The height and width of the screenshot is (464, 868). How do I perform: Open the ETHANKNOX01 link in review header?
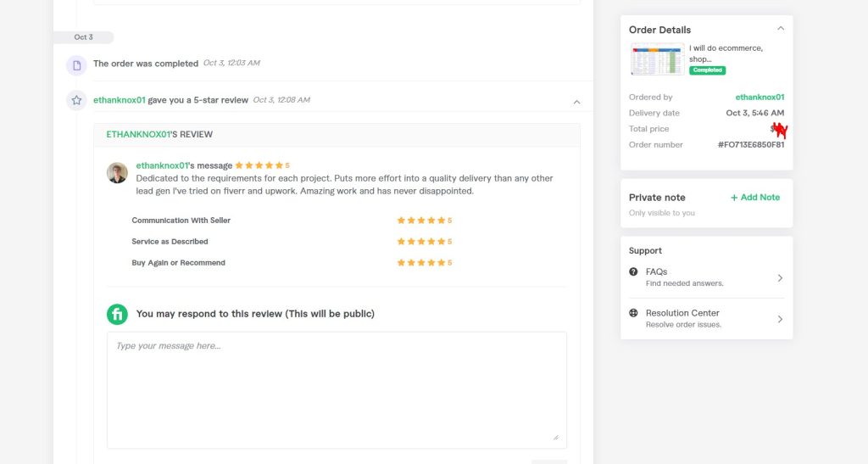click(138, 135)
